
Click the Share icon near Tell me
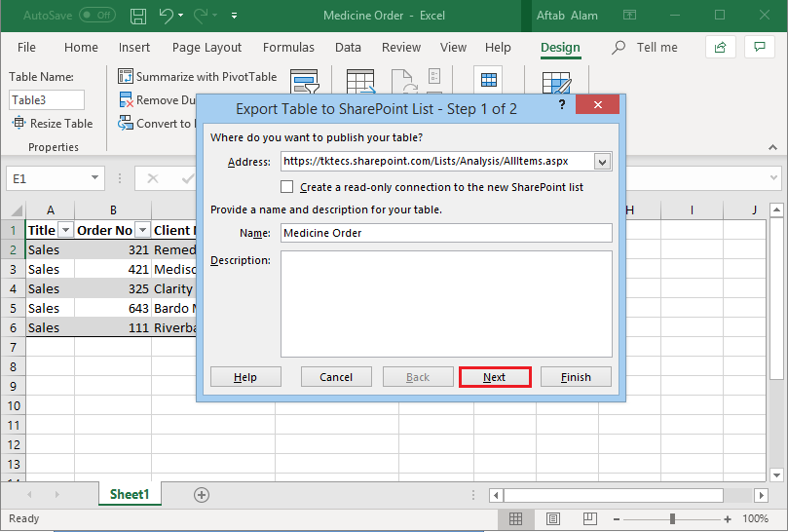point(720,47)
